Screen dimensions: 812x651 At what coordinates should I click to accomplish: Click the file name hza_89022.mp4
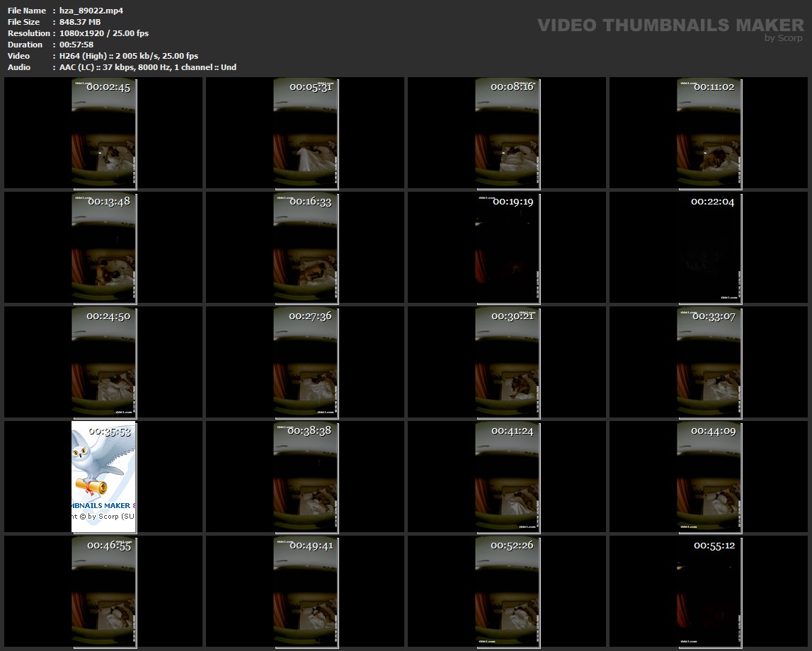(x=91, y=11)
